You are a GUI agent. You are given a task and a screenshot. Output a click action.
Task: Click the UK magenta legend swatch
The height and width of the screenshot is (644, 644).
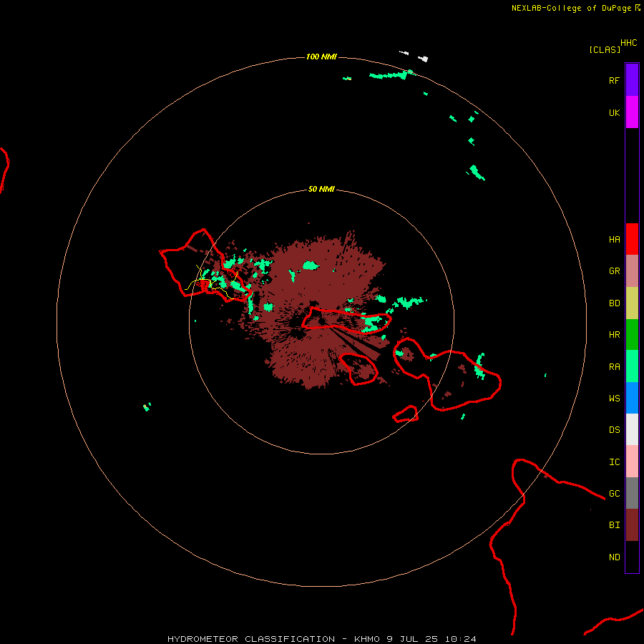(x=632, y=112)
